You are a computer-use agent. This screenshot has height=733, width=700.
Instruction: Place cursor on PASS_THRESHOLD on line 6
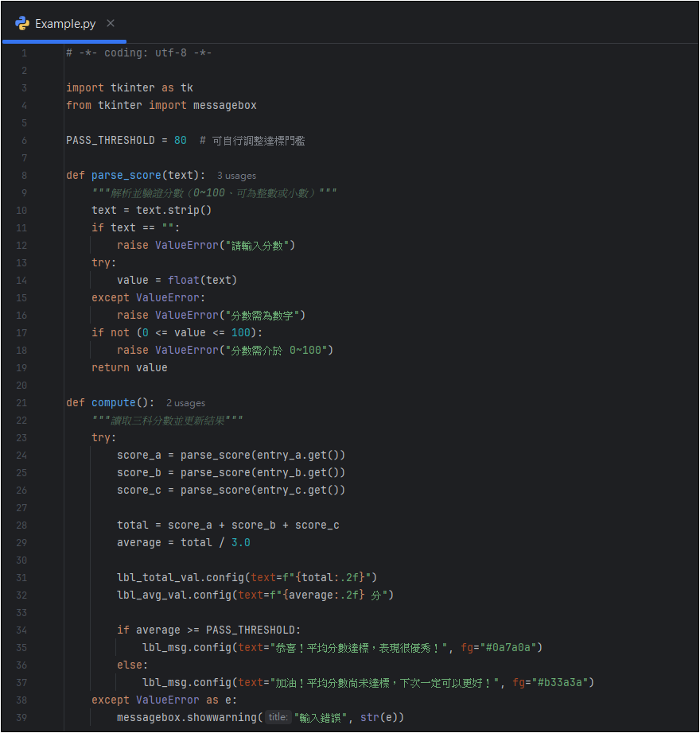pyautogui.click(x=110, y=141)
